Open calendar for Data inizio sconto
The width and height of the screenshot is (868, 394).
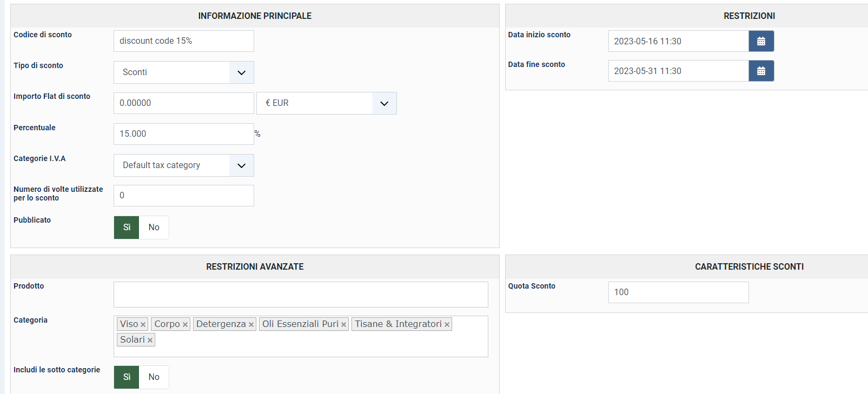pyautogui.click(x=761, y=41)
